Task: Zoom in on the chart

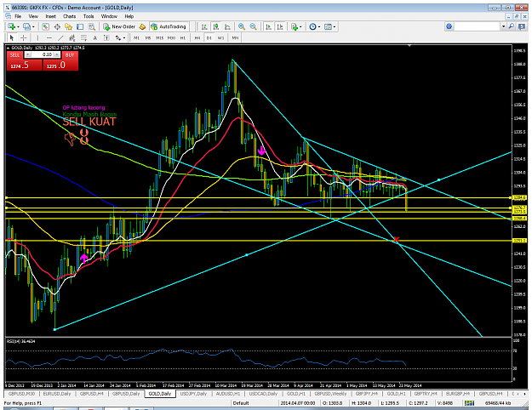Action: click(242, 26)
